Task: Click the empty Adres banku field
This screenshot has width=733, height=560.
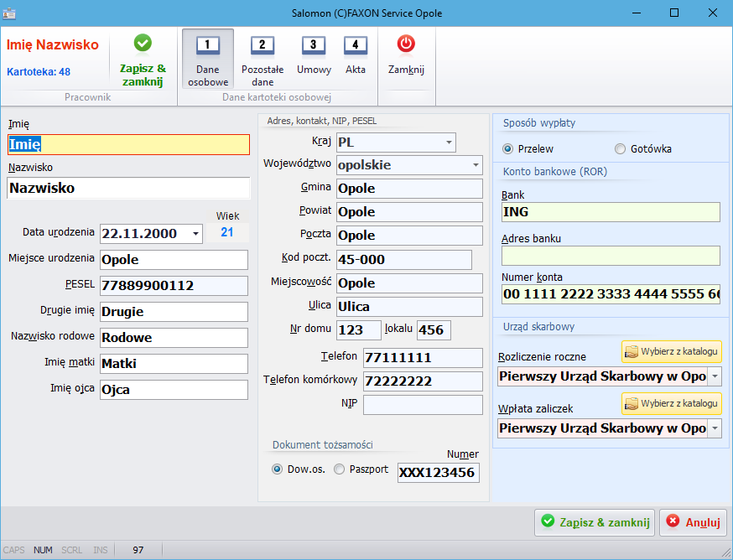Action: click(x=611, y=256)
